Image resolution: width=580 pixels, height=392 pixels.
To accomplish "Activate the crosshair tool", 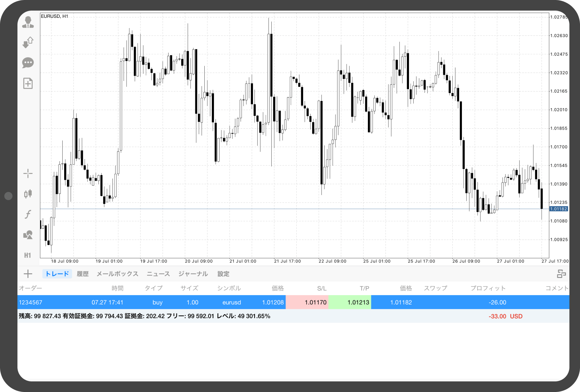I will click(28, 173).
